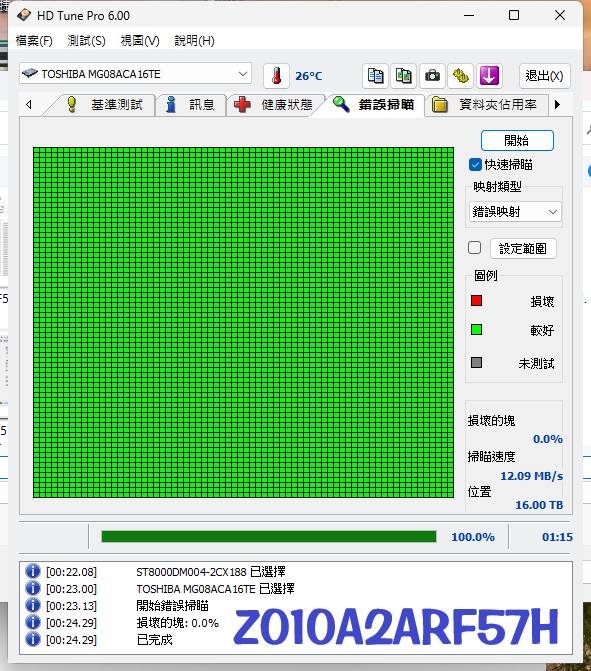Show previous tabs with left arrow
The image size is (591, 671).
pos(29,104)
